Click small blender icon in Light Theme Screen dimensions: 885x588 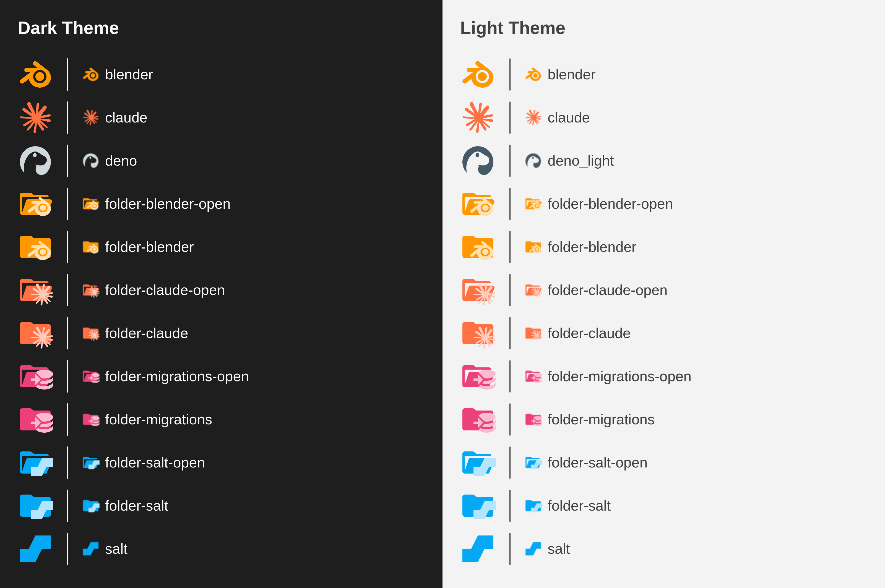coord(533,75)
